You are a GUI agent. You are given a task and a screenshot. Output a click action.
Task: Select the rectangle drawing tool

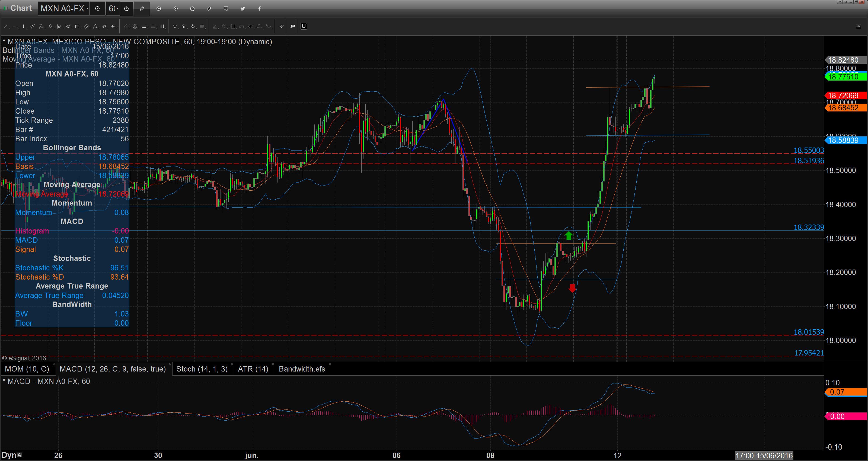click(77, 26)
